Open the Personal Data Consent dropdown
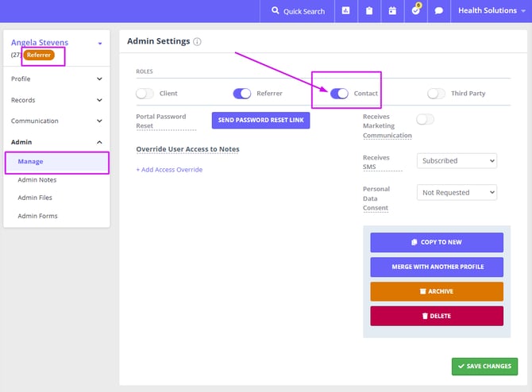 tap(457, 192)
